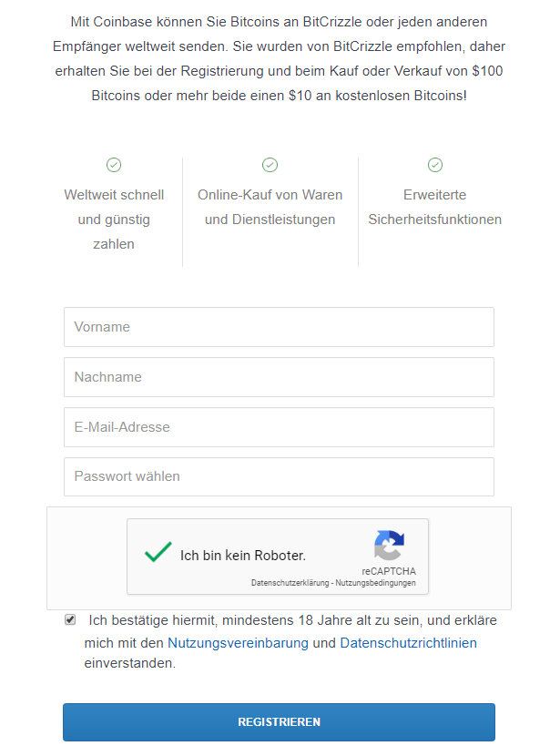This screenshot has width=560, height=756.
Task: Click the Erweiterte Sicherheitsfunktionen text
Action: coord(434,207)
